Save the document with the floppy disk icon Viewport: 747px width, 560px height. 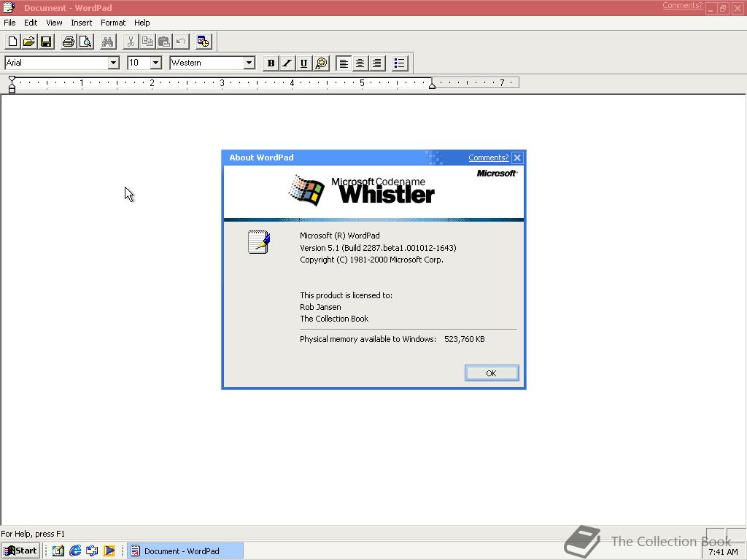click(x=46, y=42)
